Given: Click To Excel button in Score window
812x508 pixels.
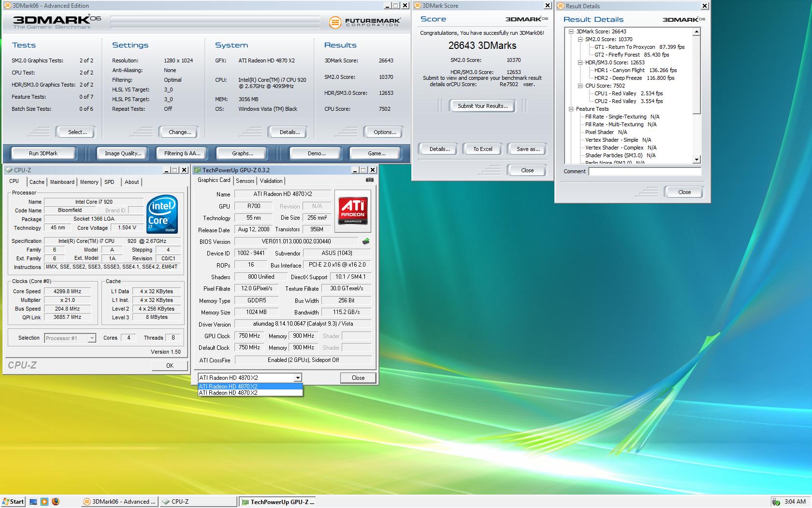Looking at the screenshot, I should click(x=482, y=149).
